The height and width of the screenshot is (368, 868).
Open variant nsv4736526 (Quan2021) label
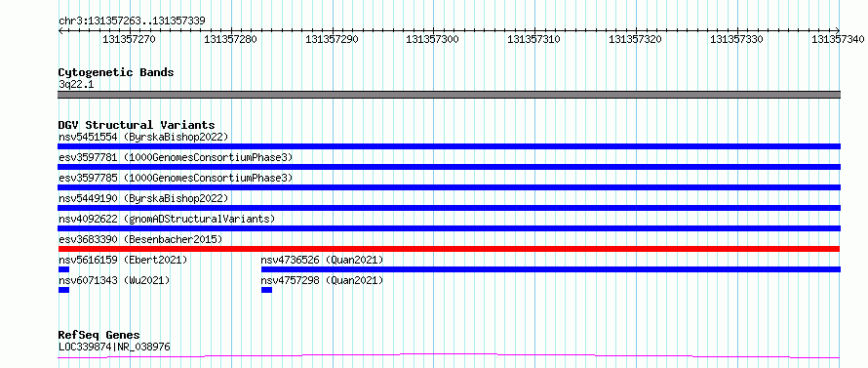point(322,260)
